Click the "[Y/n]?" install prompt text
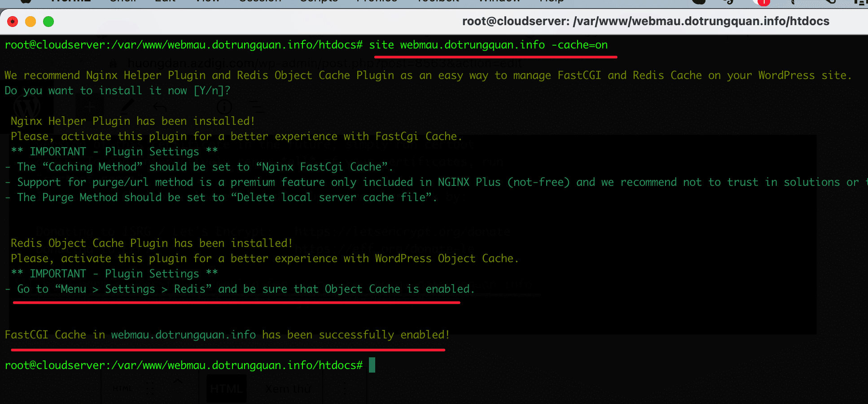 click(x=212, y=91)
